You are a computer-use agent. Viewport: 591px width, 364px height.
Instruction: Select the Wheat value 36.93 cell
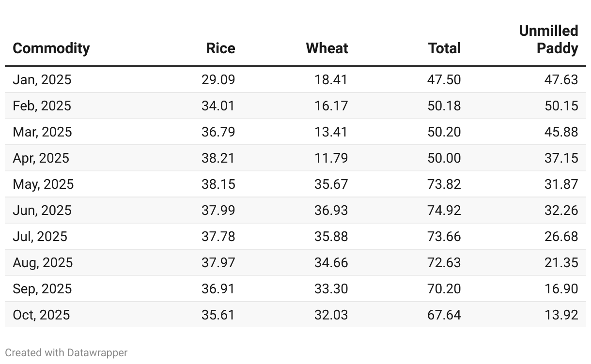(331, 210)
